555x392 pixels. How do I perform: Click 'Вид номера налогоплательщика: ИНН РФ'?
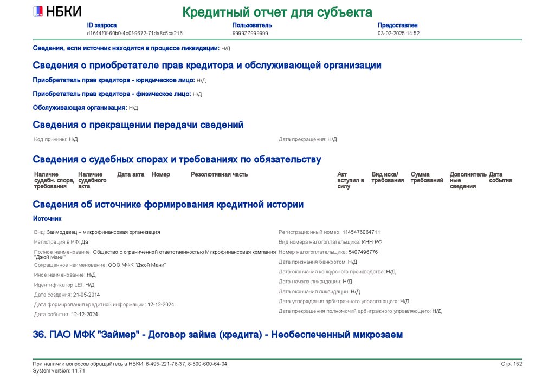330,242
